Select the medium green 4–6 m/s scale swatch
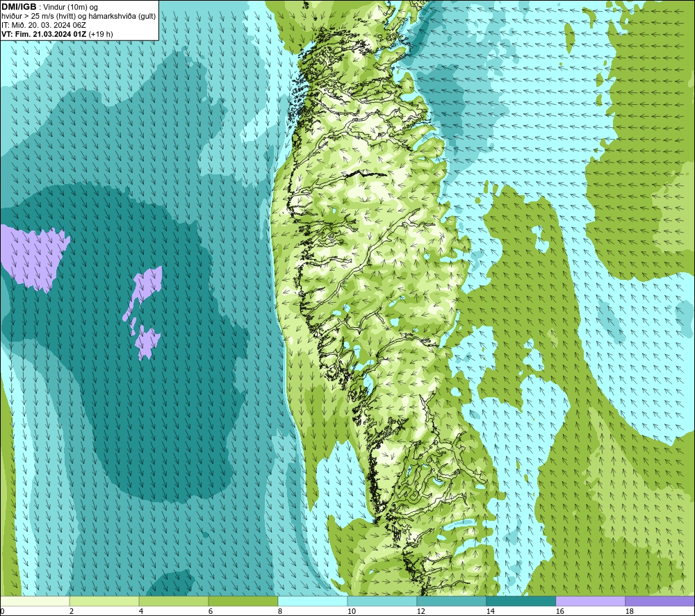The width and height of the screenshot is (695, 616). click(173, 601)
